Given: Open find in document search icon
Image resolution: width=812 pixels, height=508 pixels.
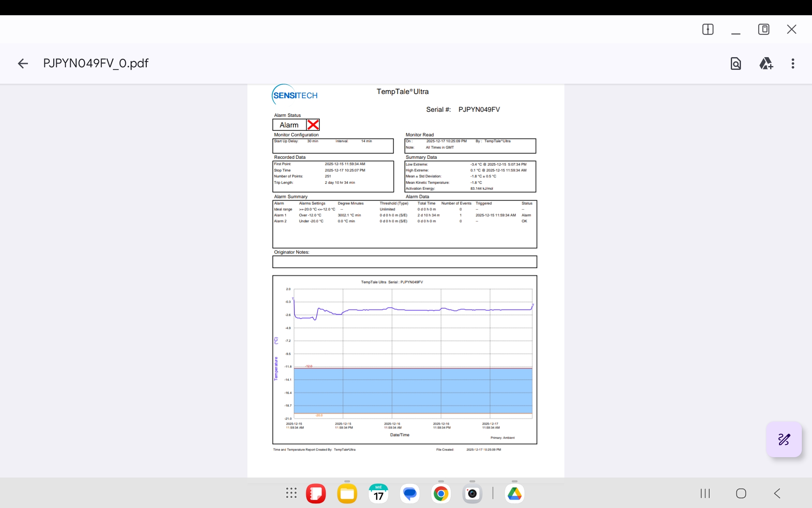Looking at the screenshot, I should (x=736, y=63).
